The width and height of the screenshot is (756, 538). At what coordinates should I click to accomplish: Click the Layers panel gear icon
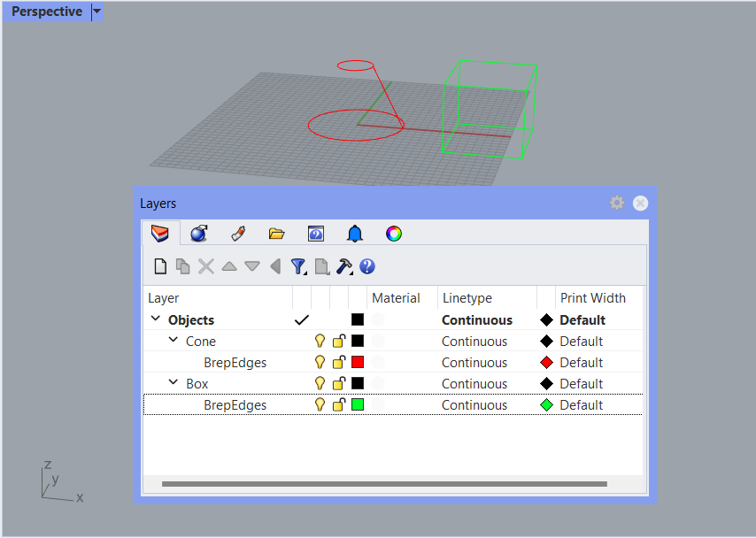tap(617, 204)
